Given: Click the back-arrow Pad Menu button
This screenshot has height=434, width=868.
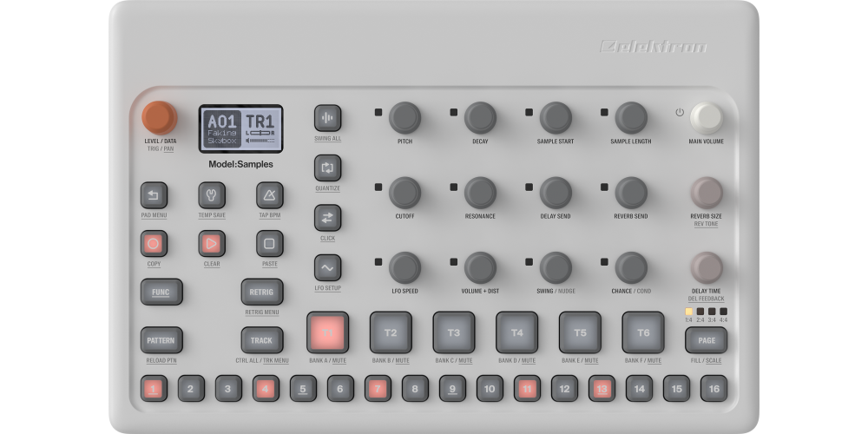Looking at the screenshot, I should click(x=154, y=195).
